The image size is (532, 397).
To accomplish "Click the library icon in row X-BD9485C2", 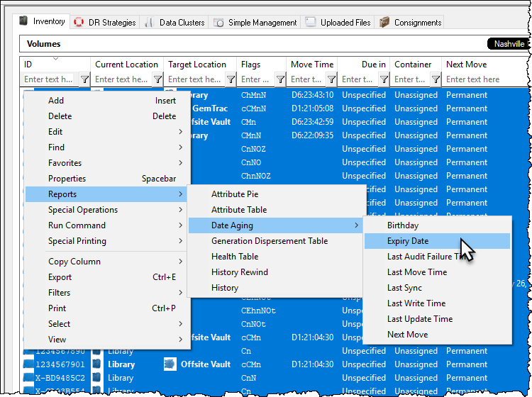I will pos(97,378).
